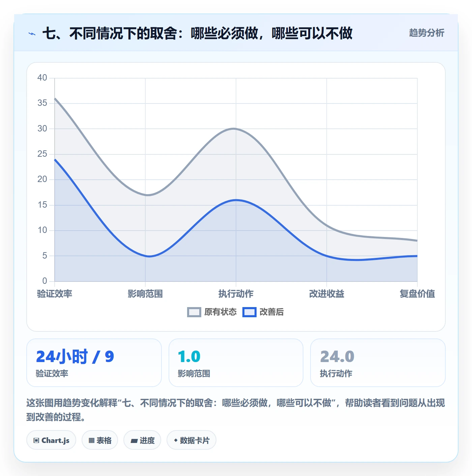Toggle the 原有状态 legend swatch
The image size is (472, 476).
point(194,312)
